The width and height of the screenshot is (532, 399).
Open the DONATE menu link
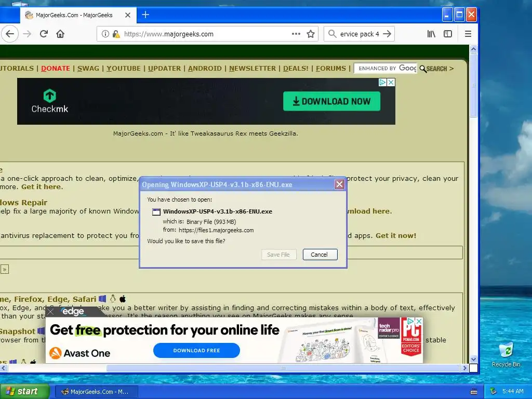point(55,68)
